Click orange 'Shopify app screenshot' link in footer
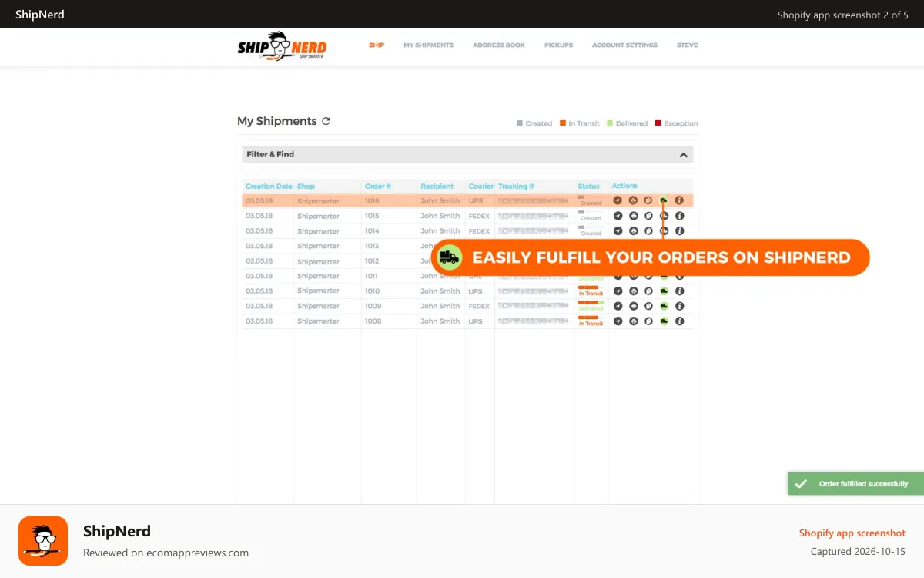Screen dimensions: 924x578 coord(852,533)
